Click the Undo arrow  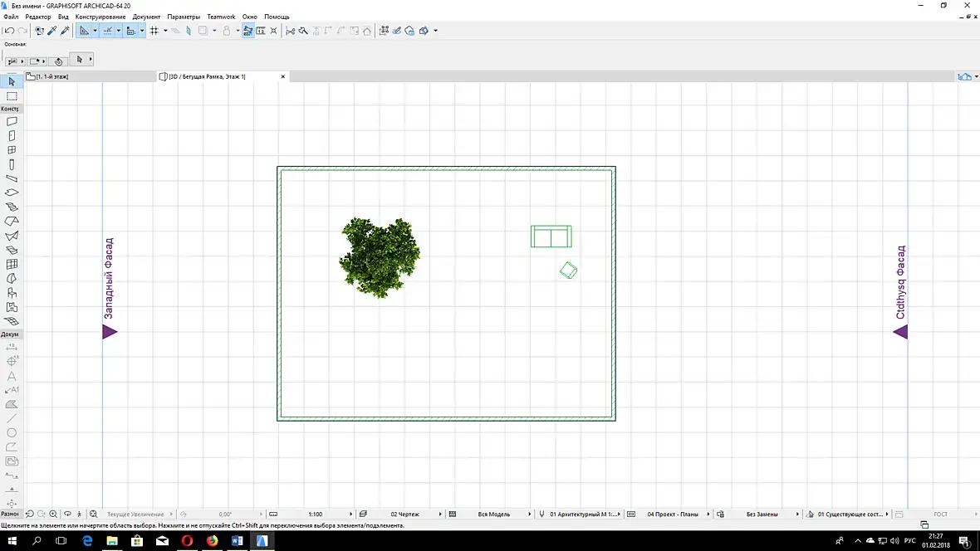click(9, 31)
